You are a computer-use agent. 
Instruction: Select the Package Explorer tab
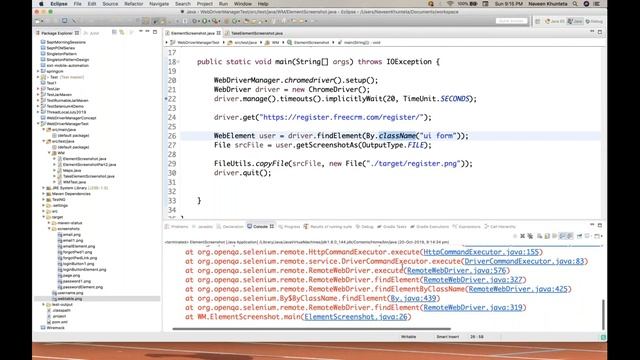[57, 33]
